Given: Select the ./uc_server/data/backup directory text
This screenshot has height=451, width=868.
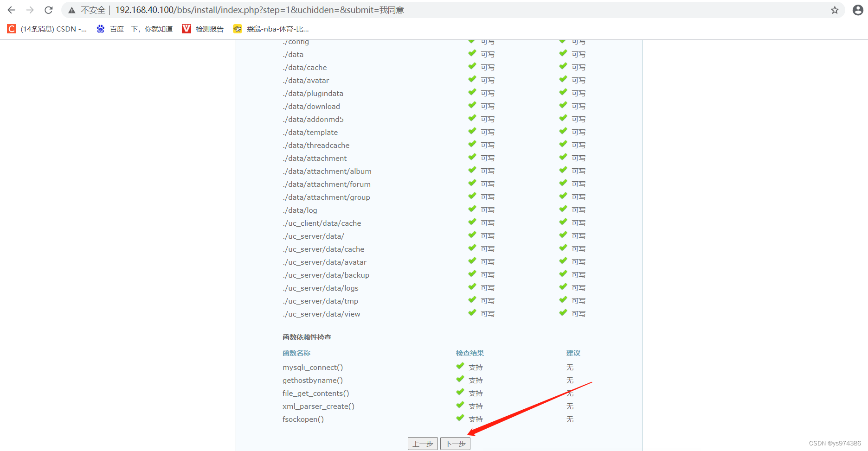Looking at the screenshot, I should pyautogui.click(x=326, y=275).
